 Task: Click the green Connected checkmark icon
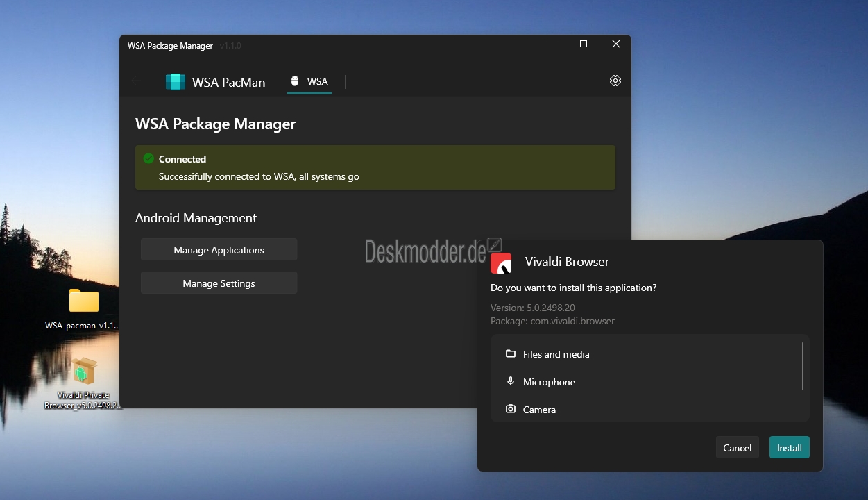(x=148, y=158)
